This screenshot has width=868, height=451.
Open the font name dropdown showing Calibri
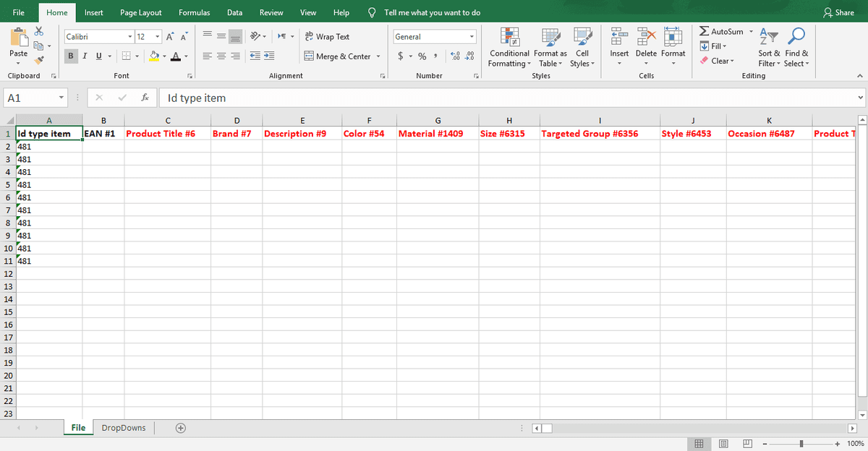click(x=129, y=37)
